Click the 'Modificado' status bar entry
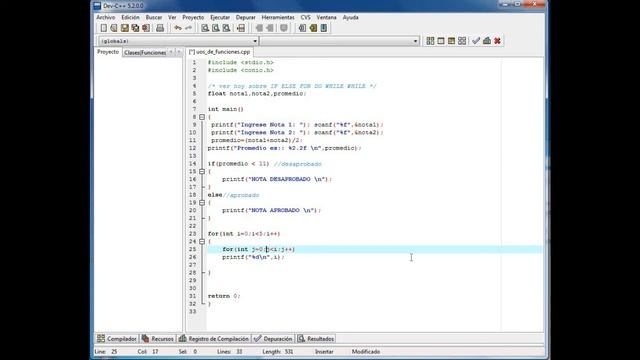Viewport: 640px width, 360px height. click(366, 351)
